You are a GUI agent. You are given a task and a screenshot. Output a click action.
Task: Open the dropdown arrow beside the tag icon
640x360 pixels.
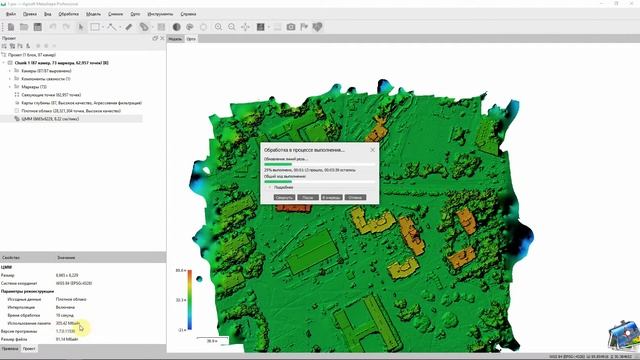point(152,27)
